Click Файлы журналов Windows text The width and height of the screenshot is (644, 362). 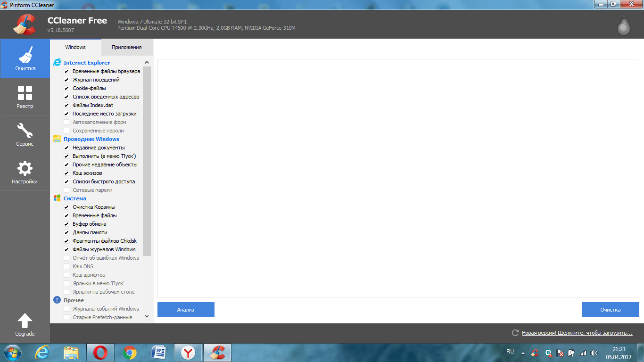point(104,249)
